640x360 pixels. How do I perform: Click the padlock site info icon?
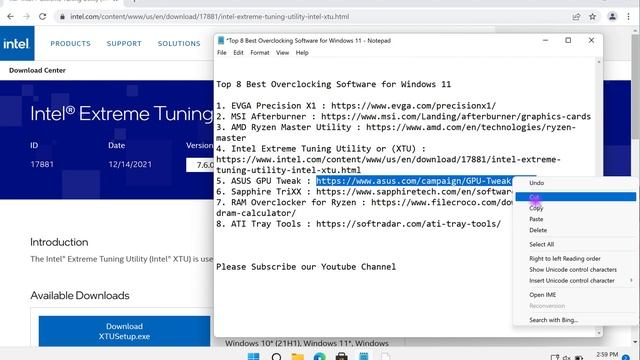point(62,17)
